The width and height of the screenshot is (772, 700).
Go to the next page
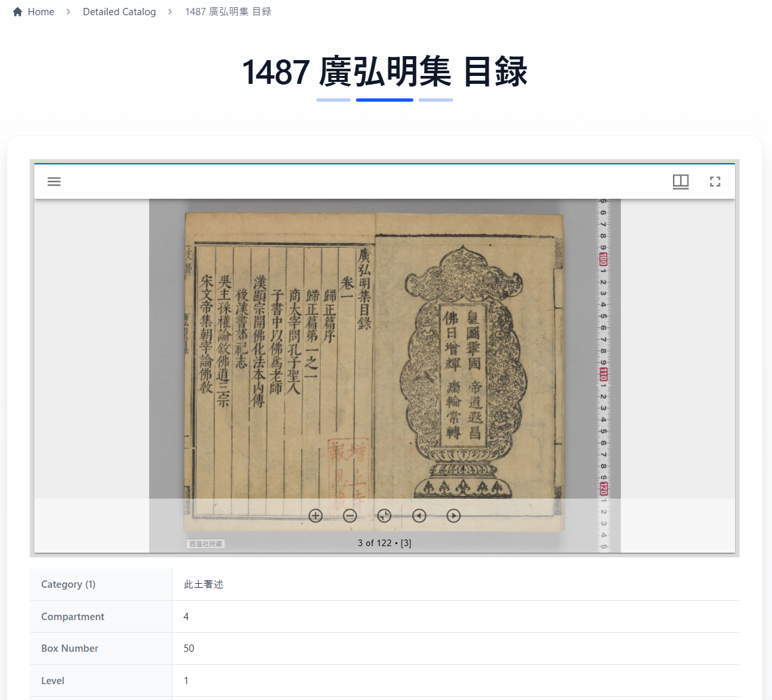(453, 516)
